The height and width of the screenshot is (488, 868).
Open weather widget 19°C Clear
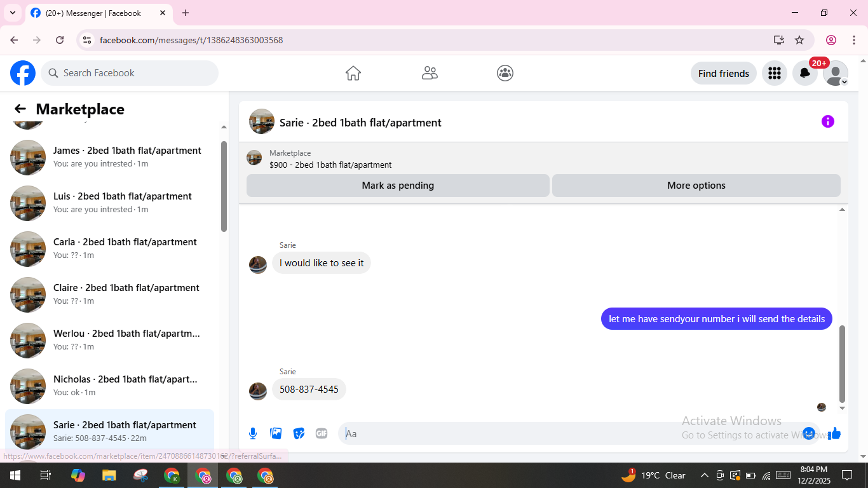(654, 475)
